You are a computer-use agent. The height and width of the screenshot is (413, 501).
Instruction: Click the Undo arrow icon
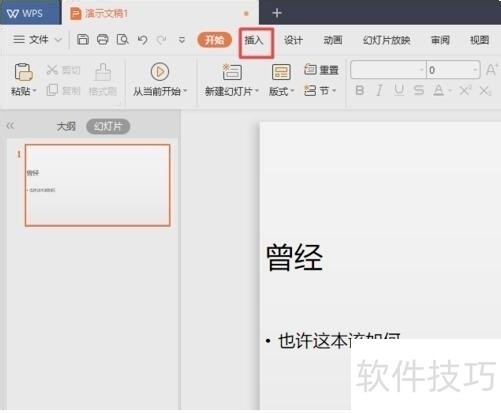coord(143,40)
